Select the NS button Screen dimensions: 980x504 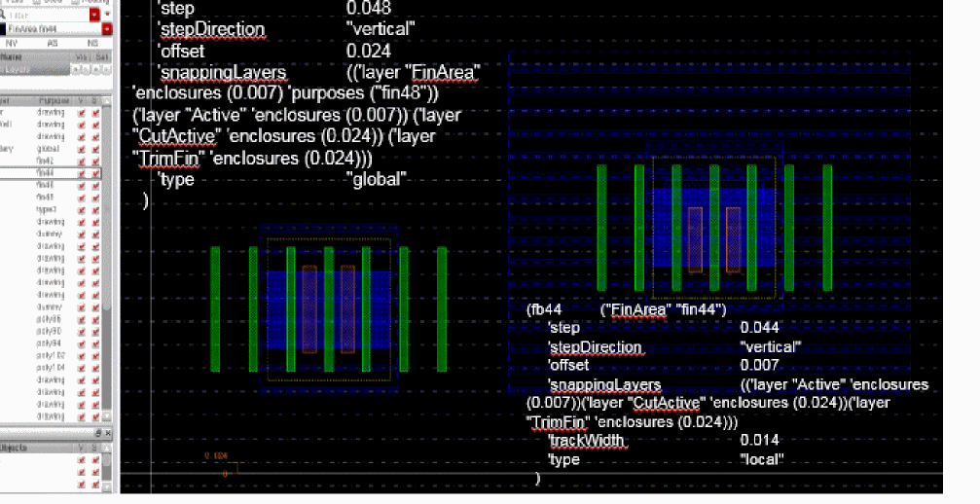tap(92, 43)
